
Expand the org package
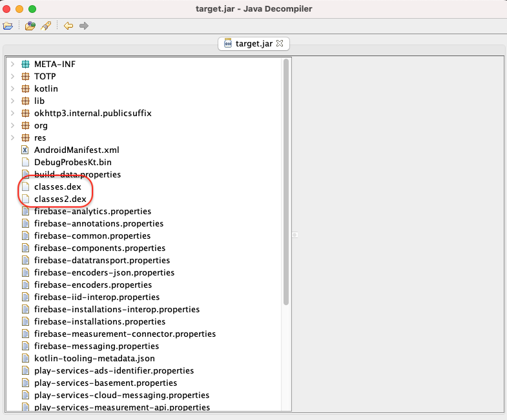pos(13,125)
